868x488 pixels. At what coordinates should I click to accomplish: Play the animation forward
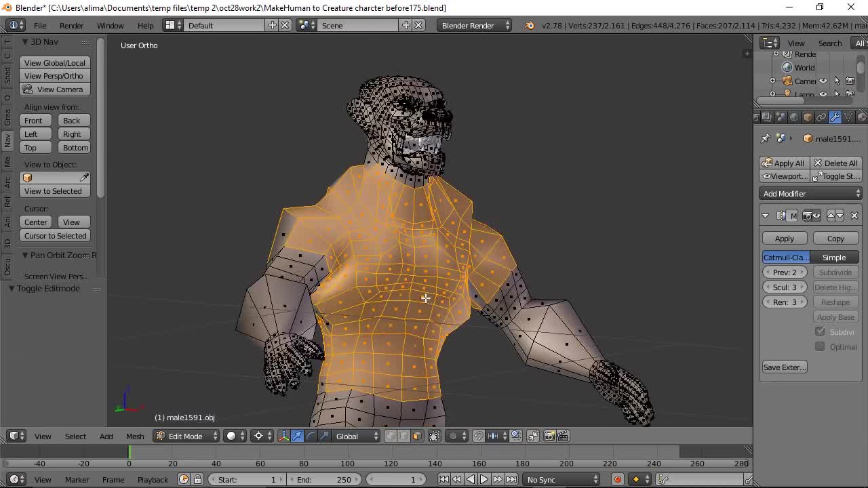(x=484, y=479)
